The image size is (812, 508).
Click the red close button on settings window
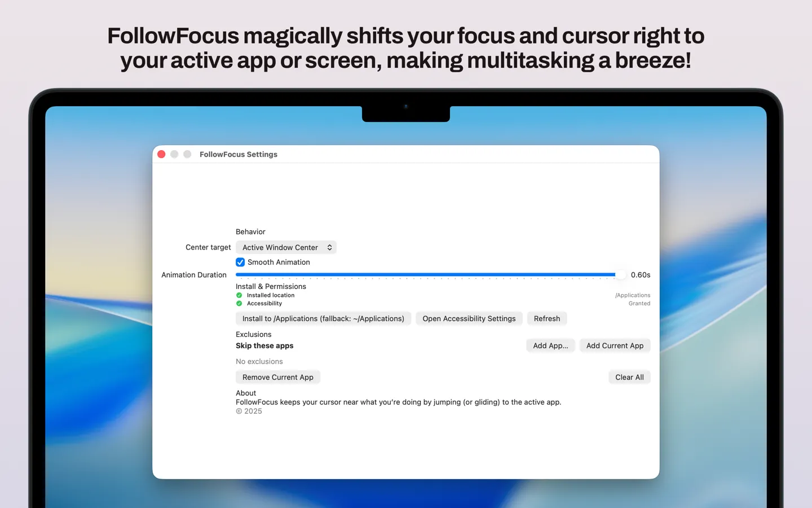coord(162,154)
